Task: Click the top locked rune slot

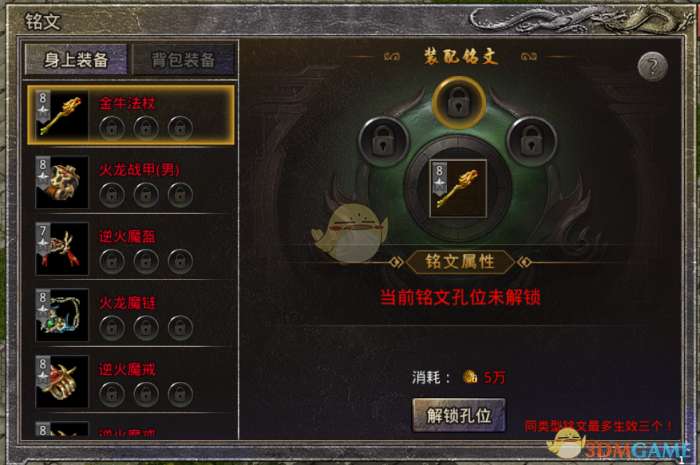Action: coord(458,102)
